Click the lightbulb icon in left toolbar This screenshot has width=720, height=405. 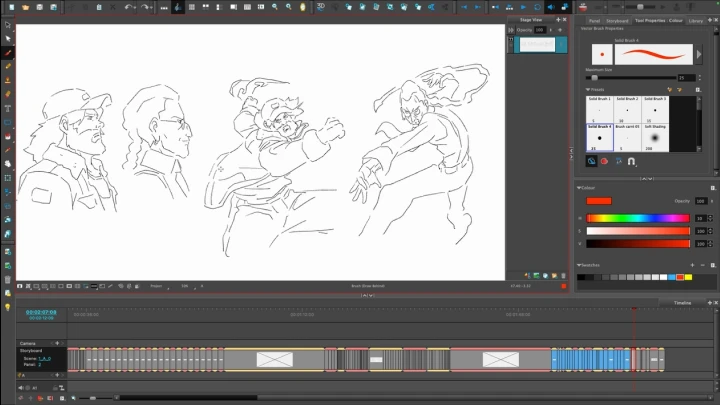coord(7,307)
